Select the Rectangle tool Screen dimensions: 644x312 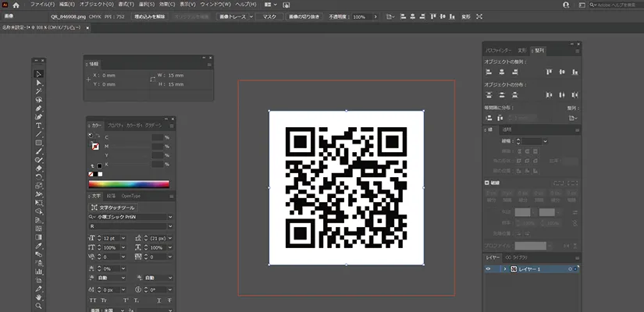pyautogui.click(x=38, y=143)
